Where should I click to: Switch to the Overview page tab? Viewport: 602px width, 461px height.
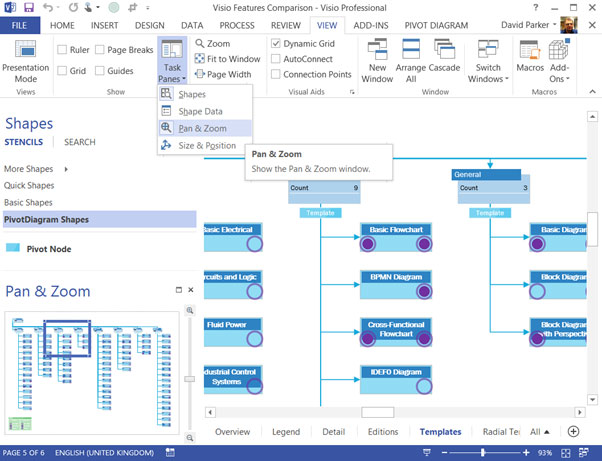[232, 432]
